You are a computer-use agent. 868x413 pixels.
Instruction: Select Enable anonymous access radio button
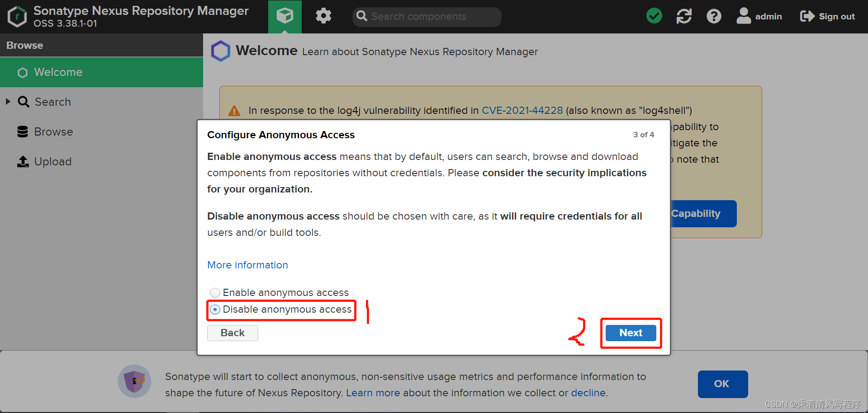(215, 293)
